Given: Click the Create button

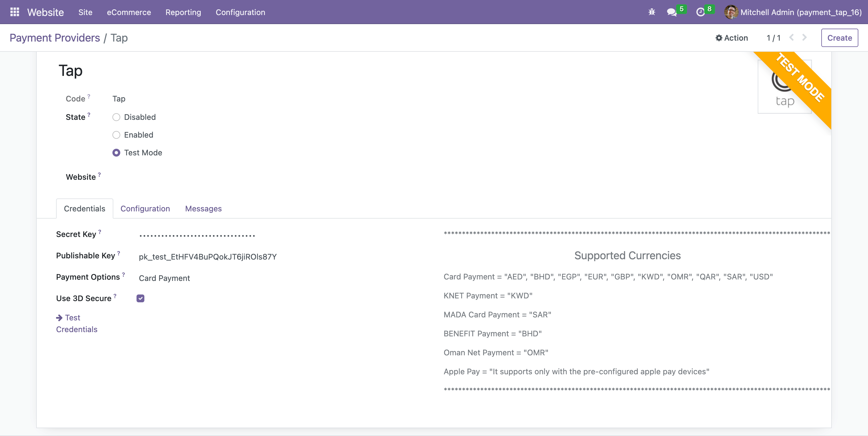Looking at the screenshot, I should pyautogui.click(x=839, y=38).
